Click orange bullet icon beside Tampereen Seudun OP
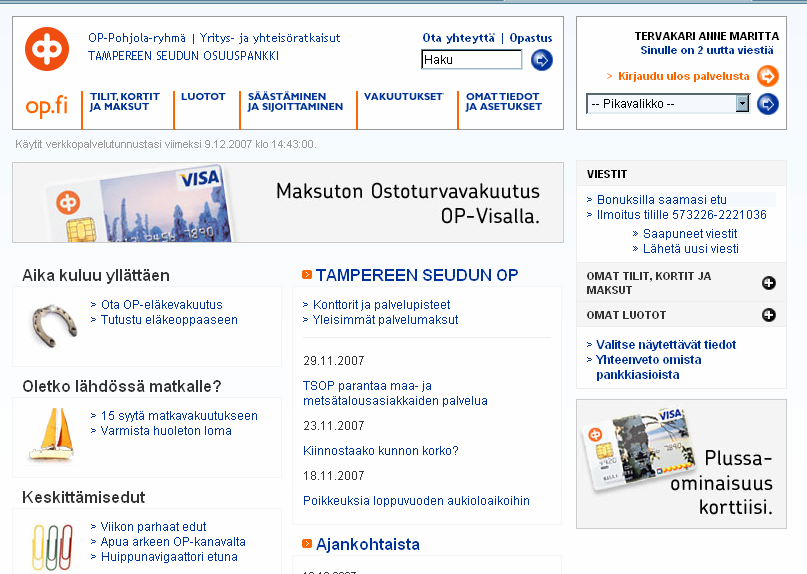This screenshot has width=807, height=574. tap(307, 274)
